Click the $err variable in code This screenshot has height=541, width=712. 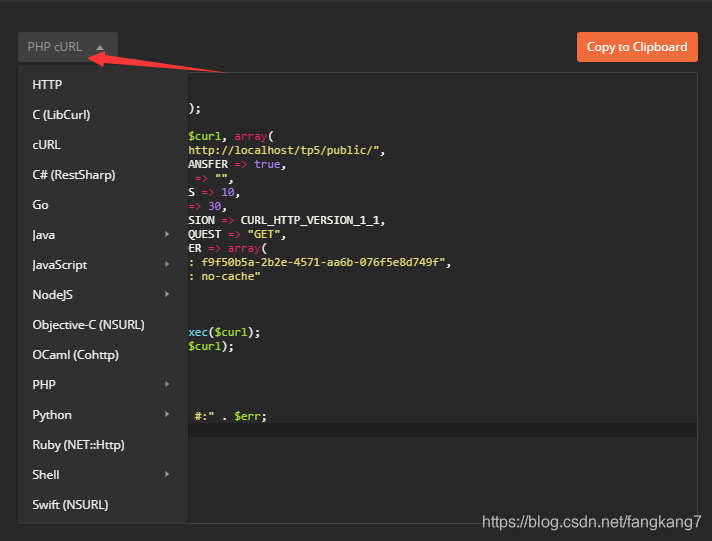coord(248,417)
